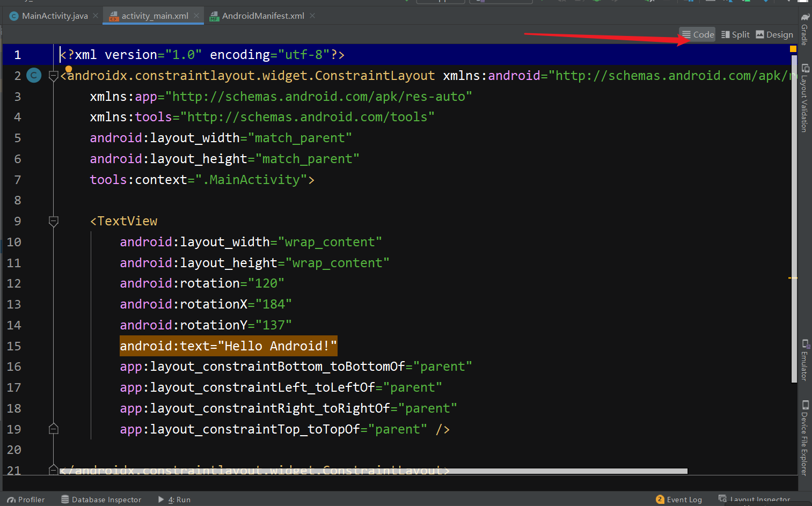Click the yellow inspection status indicator

pos(793,49)
